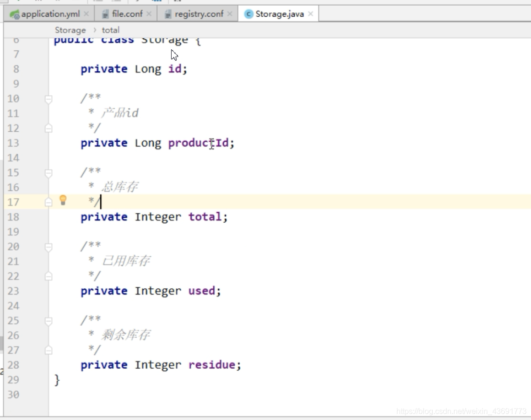Click the Spring leaf icon on application.yml
Viewport: 531px width, 420px height.
pyautogui.click(x=14, y=14)
